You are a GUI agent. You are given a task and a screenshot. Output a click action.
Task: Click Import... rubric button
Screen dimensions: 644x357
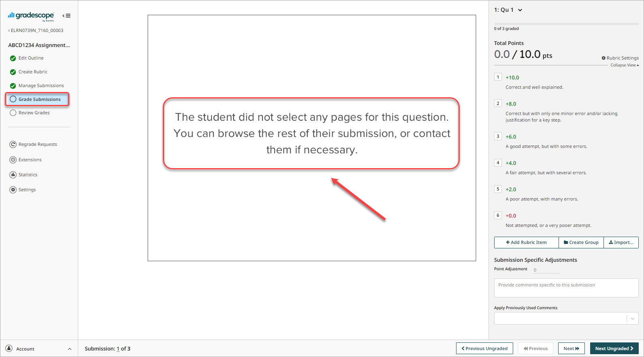tap(621, 242)
